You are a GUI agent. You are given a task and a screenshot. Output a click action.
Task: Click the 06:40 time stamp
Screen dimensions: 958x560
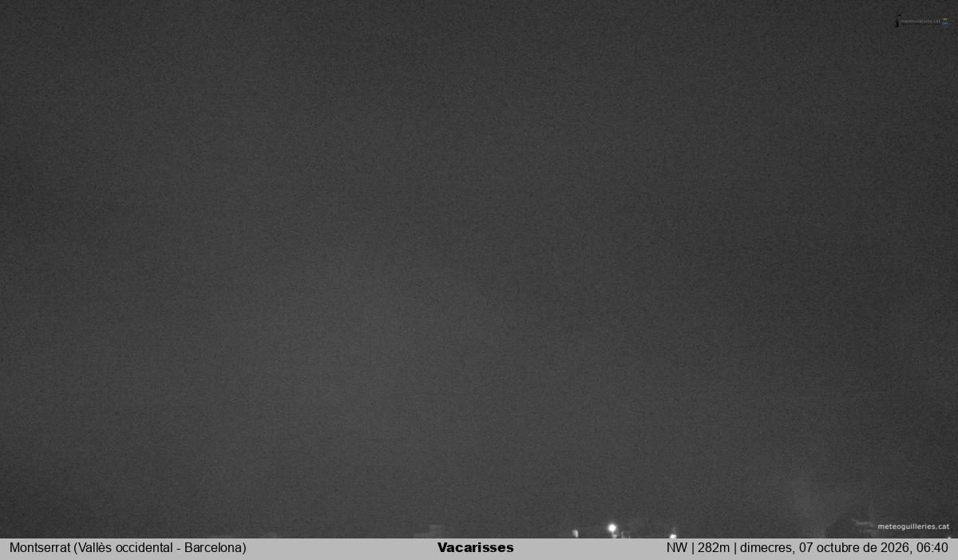click(932, 547)
